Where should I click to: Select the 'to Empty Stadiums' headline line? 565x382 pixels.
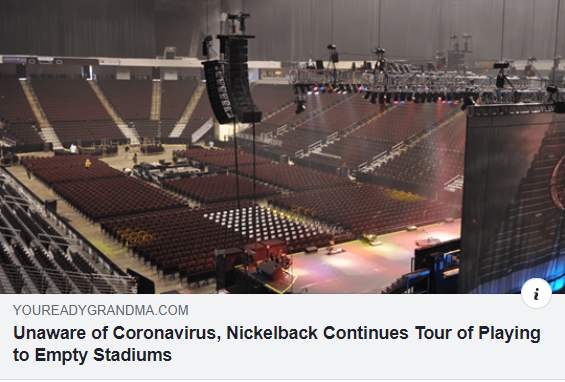[92, 355]
